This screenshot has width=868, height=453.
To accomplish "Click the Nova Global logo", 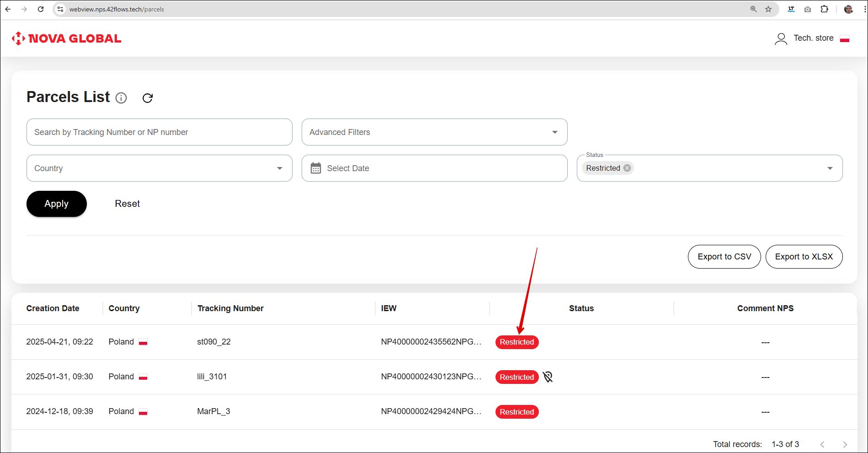I will [x=67, y=38].
